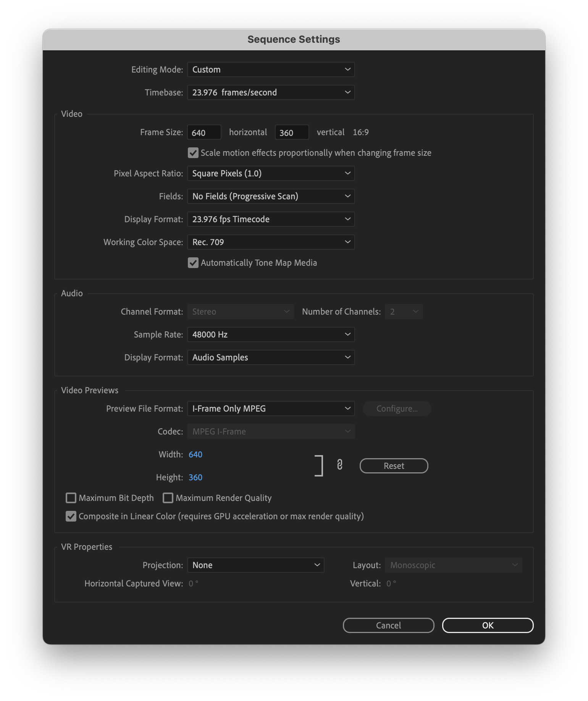Open Pixel Aspect Ratio dropdown
Image resolution: width=588 pixels, height=701 pixels.
click(x=271, y=173)
